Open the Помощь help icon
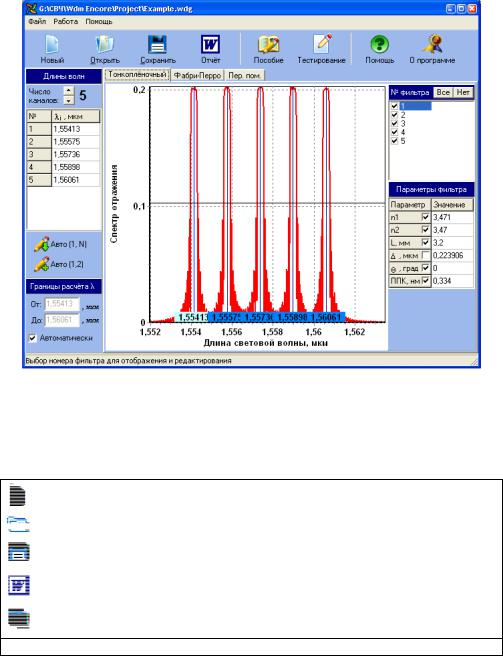The width and height of the screenshot is (503, 656). pos(380,44)
